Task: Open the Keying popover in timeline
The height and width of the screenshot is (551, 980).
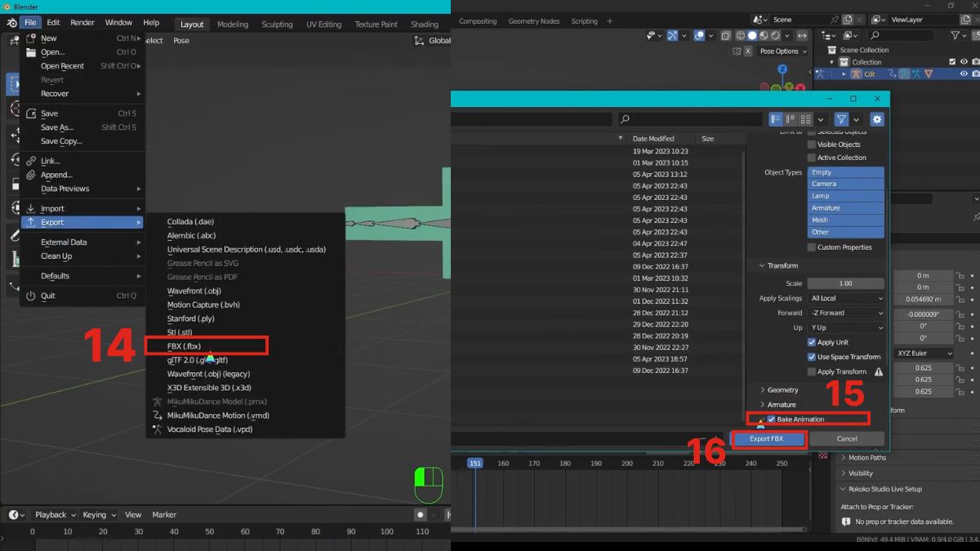Action: click(x=99, y=515)
